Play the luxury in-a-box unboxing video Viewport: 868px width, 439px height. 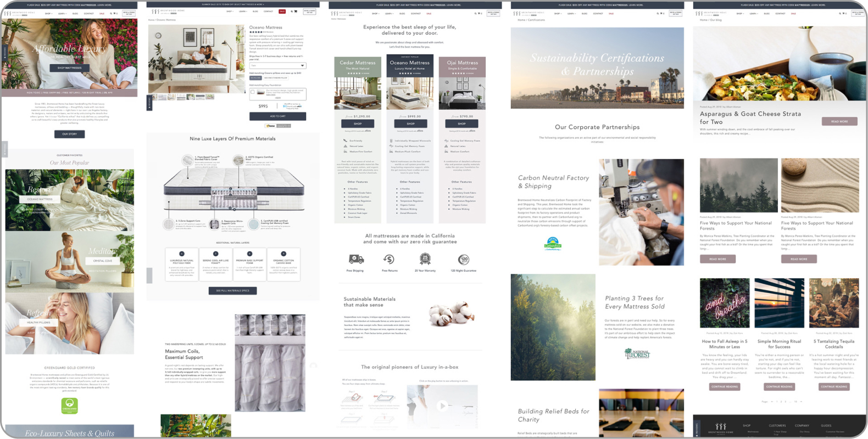442,406
